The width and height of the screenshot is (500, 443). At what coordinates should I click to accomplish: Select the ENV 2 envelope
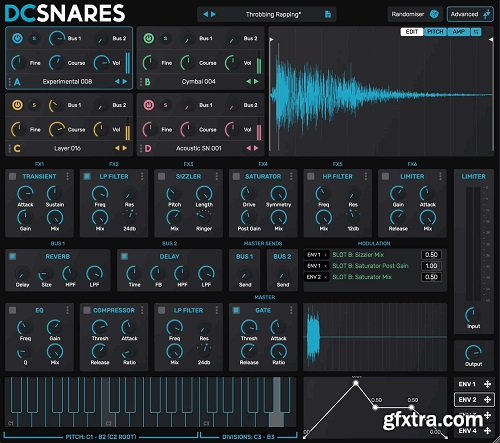click(x=467, y=399)
